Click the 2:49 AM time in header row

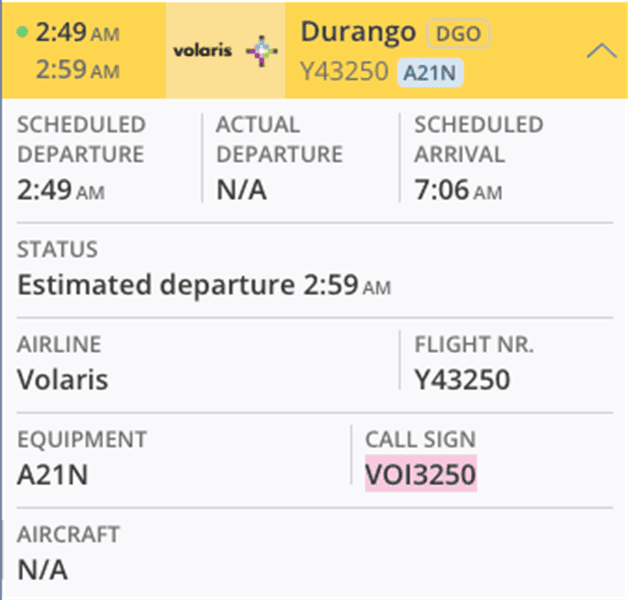[x=78, y=32]
